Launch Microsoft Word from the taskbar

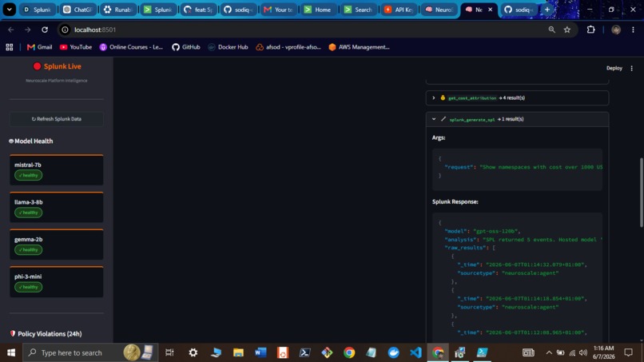(x=260, y=352)
